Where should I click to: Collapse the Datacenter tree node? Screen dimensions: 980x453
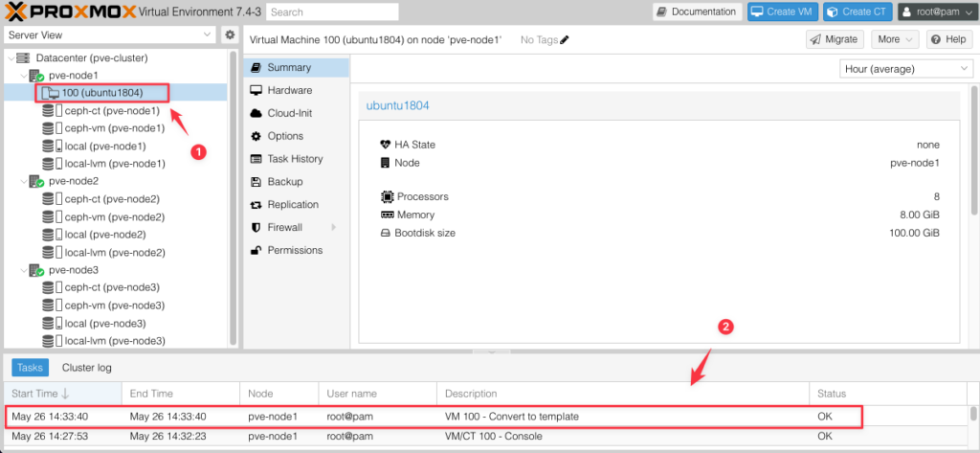[x=10, y=58]
